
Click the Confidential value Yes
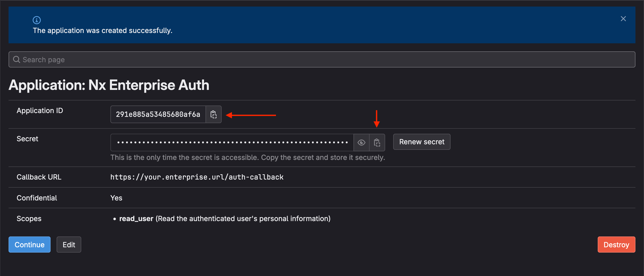tap(116, 198)
